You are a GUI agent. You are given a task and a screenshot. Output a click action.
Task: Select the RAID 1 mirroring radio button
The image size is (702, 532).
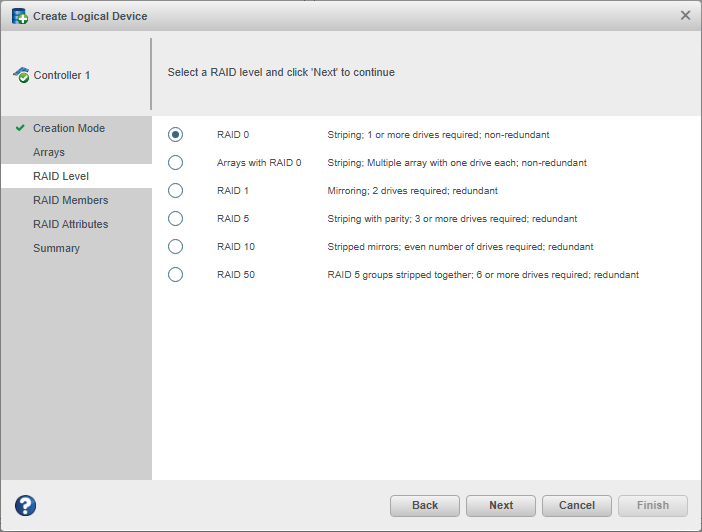pos(176,190)
